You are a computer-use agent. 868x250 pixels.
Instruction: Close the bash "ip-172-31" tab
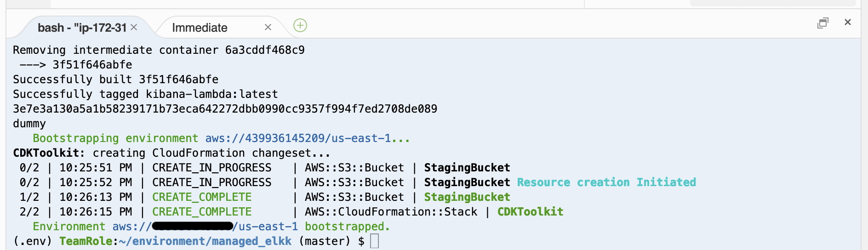134,27
